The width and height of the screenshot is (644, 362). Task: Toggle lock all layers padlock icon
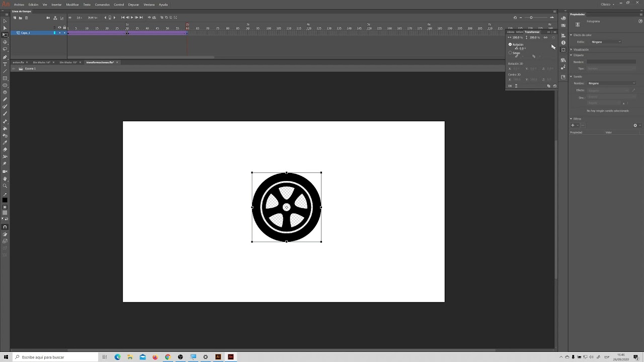coord(64,27)
